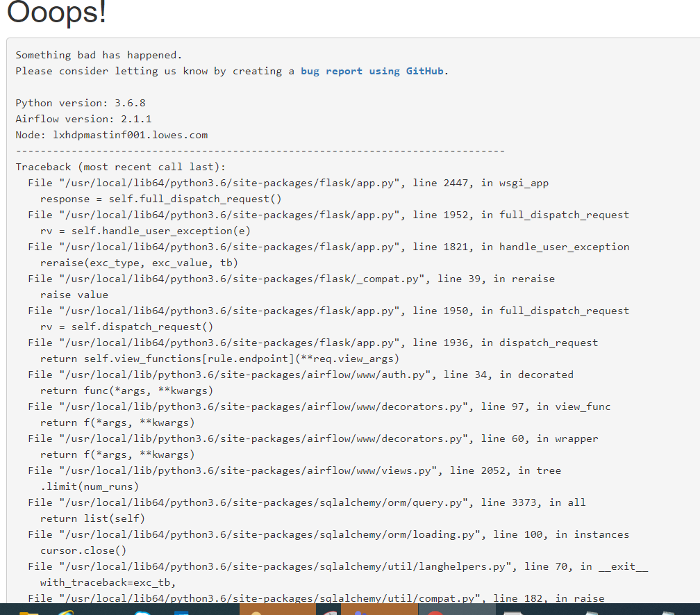Click 'reraise(exc_type, exc_value, tb)' line
The image size is (700, 615).
click(139, 263)
